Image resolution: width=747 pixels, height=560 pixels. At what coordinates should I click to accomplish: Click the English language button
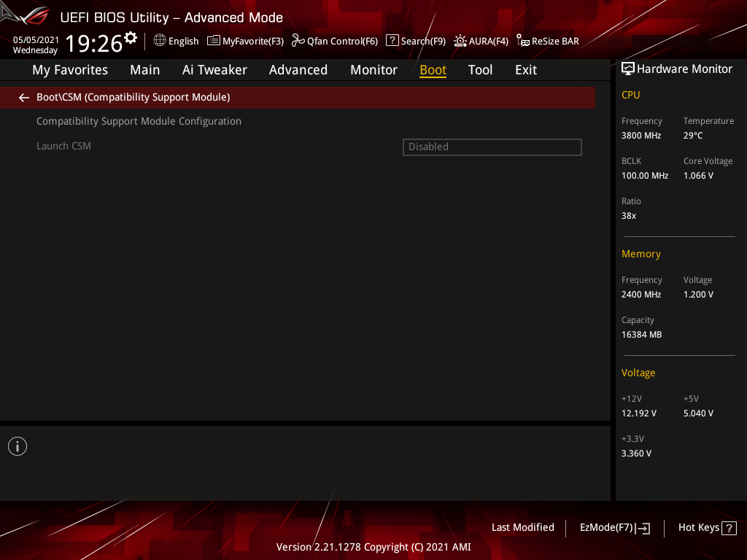[x=183, y=42]
